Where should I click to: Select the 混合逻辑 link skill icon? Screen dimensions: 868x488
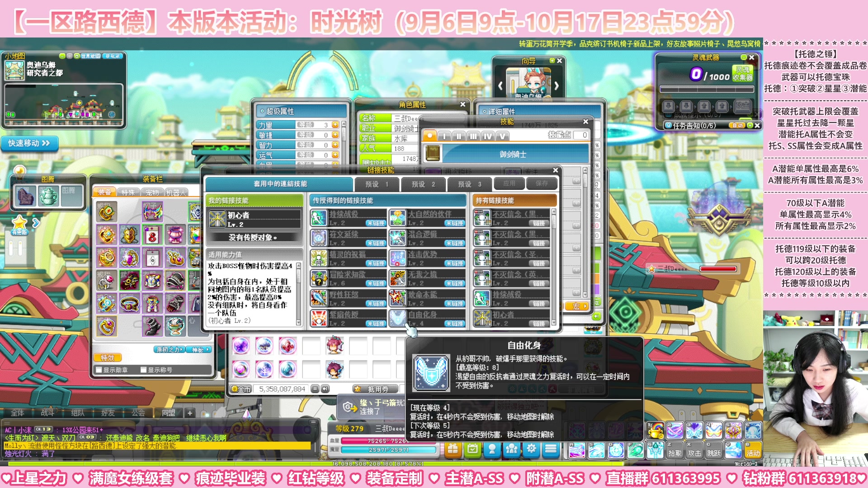coord(397,238)
